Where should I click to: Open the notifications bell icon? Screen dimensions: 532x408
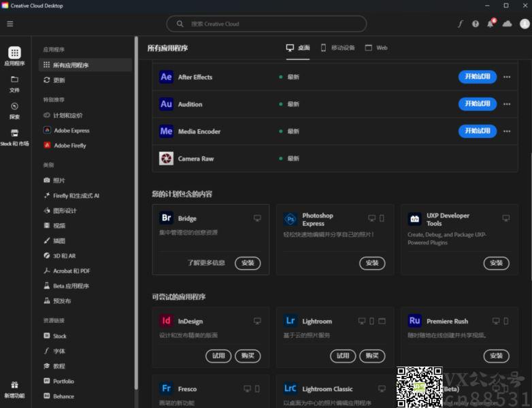point(491,23)
